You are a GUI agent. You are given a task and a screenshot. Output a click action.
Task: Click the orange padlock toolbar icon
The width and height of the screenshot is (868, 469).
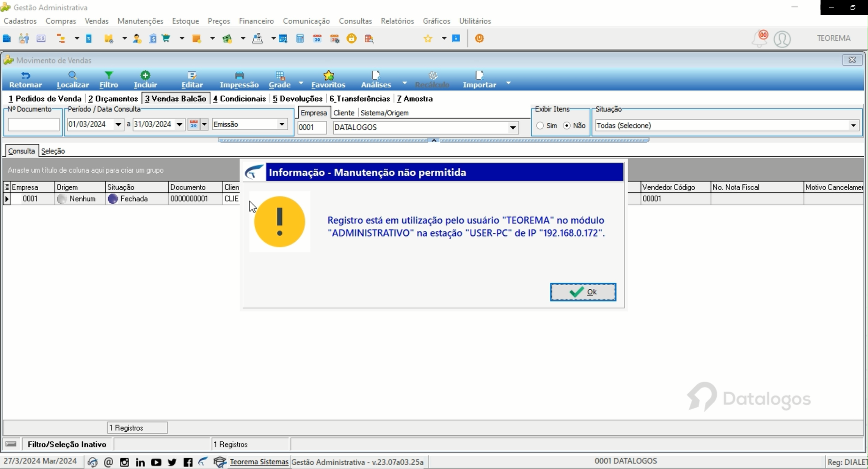(x=352, y=39)
